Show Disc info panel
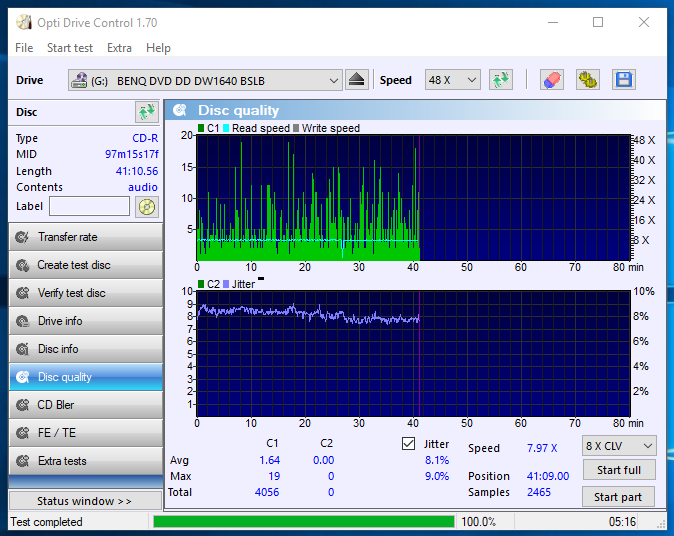The height and width of the screenshot is (536, 674). pyautogui.click(x=86, y=349)
